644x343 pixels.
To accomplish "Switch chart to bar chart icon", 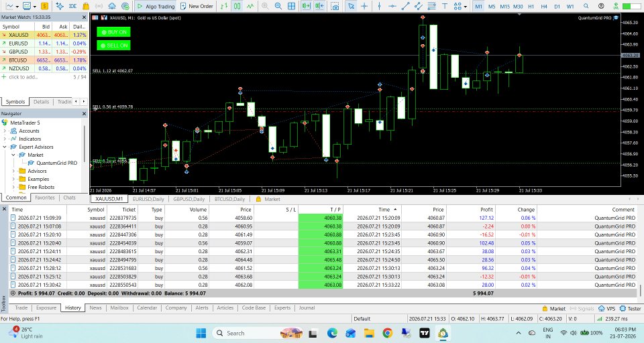I will point(224,6).
